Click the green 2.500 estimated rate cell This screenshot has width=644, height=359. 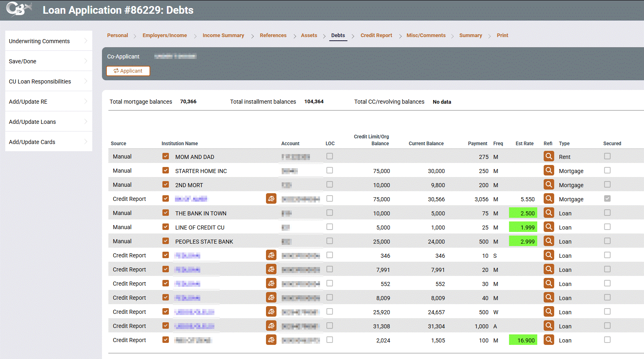tap(523, 213)
